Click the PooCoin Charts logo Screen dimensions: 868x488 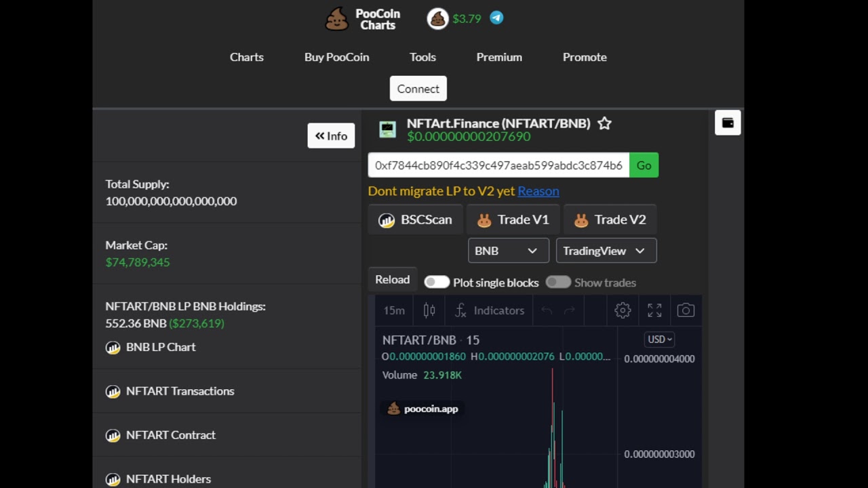pos(363,19)
